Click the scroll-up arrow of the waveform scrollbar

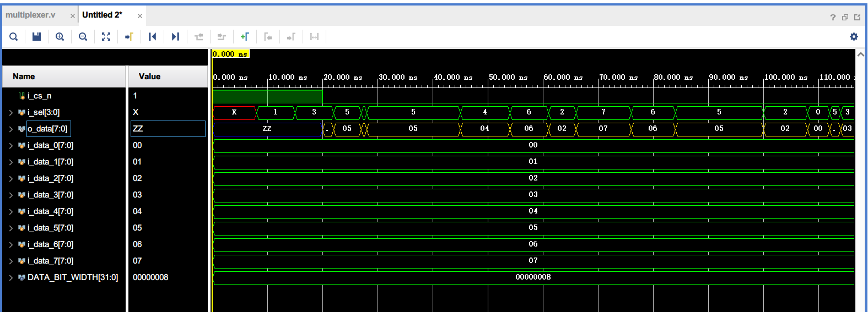pos(860,54)
